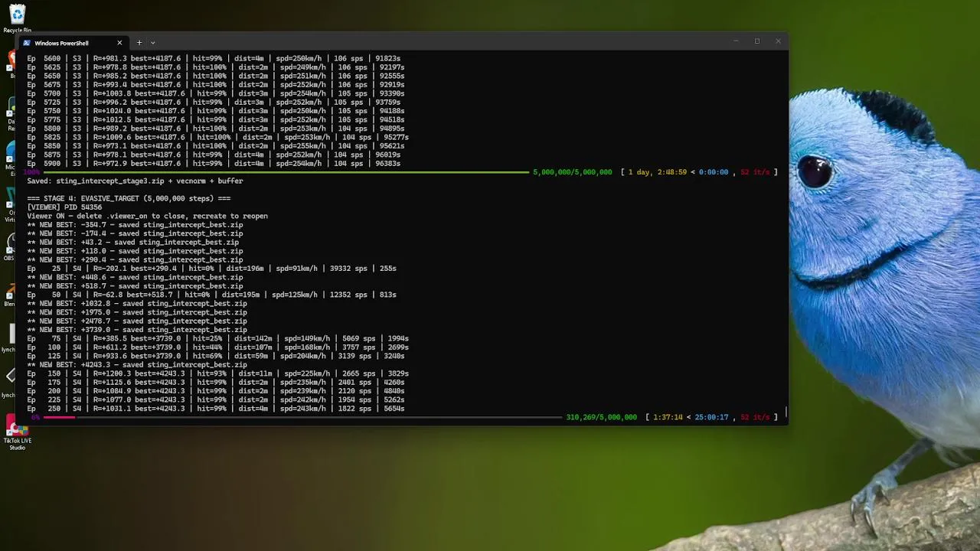Open the TikTok LIVE Studio desktop icon
The height and width of the screenshot is (551, 980).
click(x=17, y=433)
